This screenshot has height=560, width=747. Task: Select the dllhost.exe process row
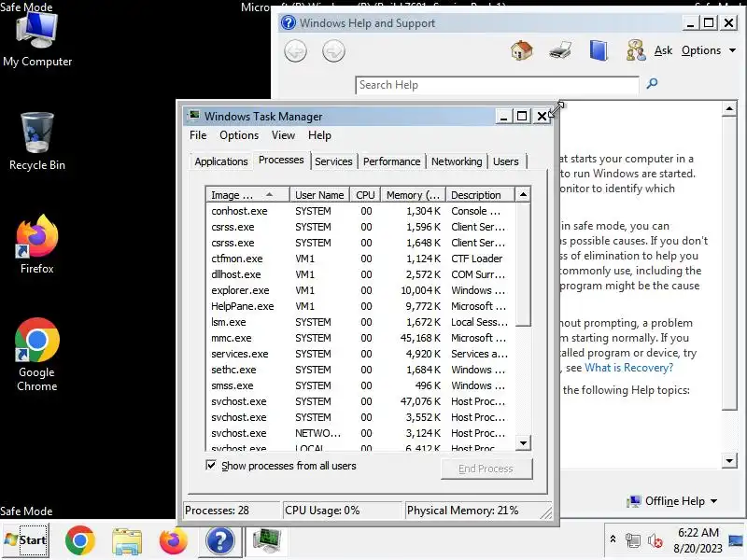point(360,274)
